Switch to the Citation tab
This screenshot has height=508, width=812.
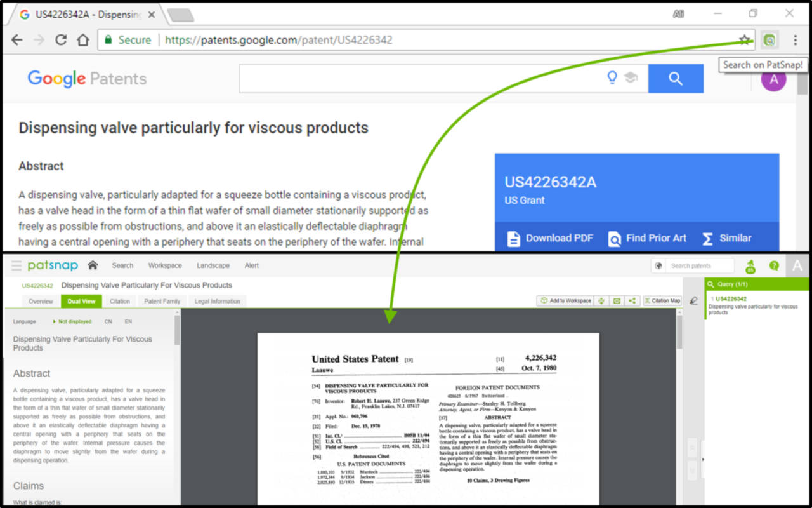[x=120, y=302]
